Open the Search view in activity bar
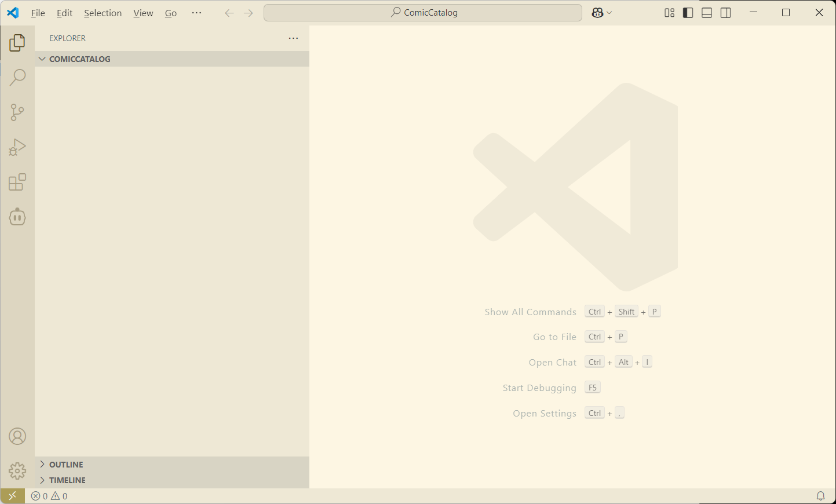Screen dimensions: 836x504 coord(17,77)
